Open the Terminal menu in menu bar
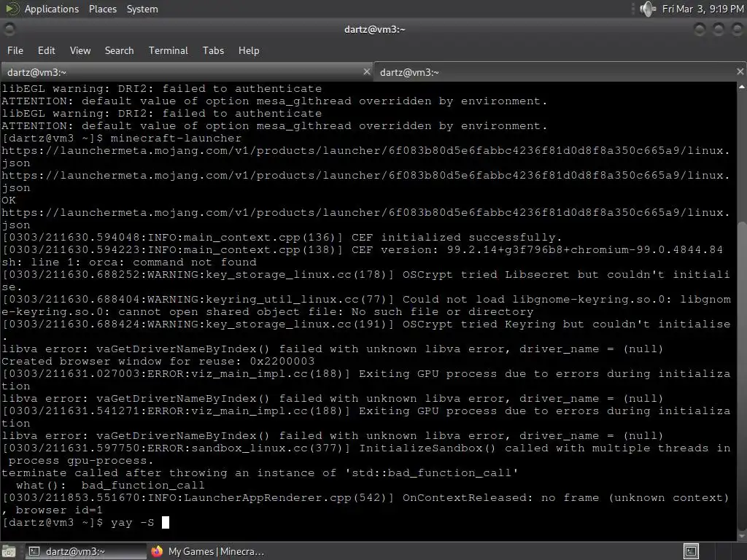Screen dimensions: 747x560 [169, 50]
